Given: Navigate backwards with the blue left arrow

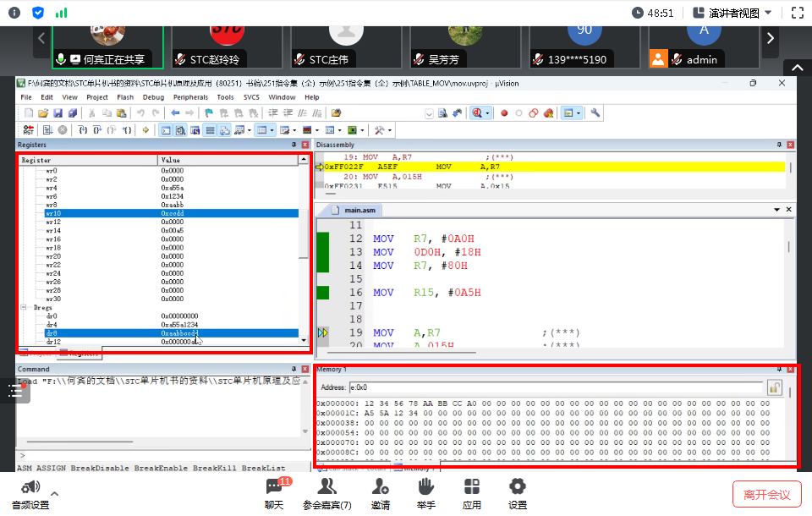Looking at the screenshot, I should coord(175,113).
